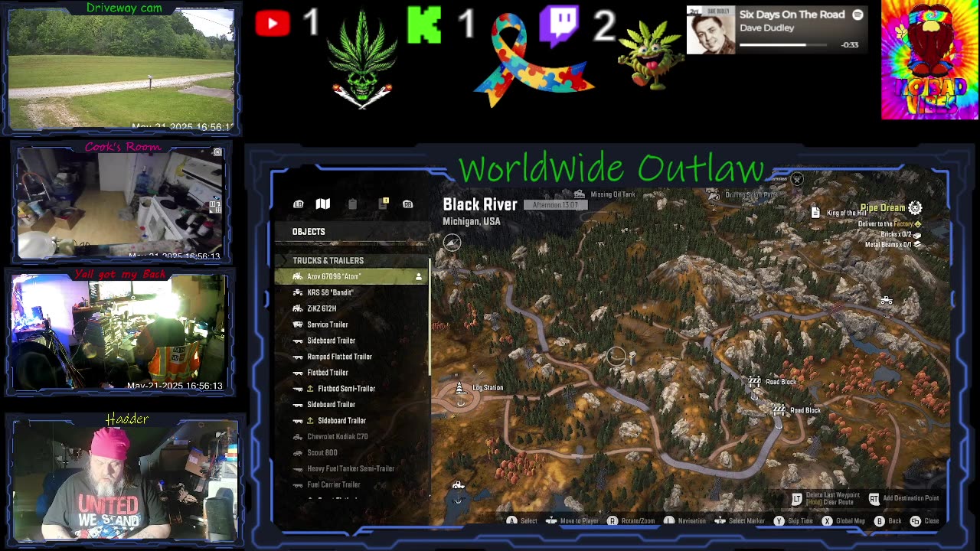Select Fuel Carrier Trailer entry
980x551 pixels.
pos(351,484)
